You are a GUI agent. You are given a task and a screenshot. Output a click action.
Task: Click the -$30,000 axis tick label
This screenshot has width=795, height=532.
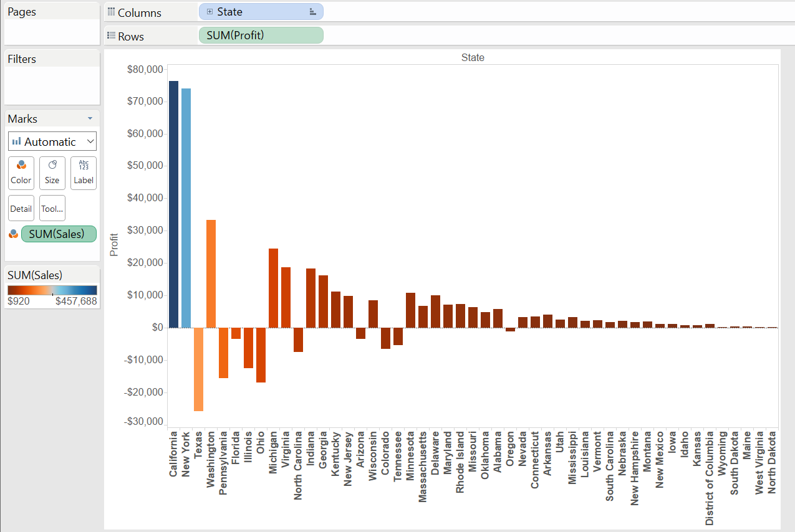[x=143, y=422]
